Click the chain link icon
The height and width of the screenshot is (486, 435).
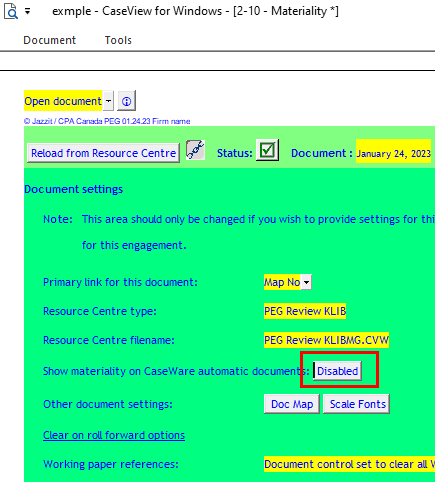(x=195, y=150)
